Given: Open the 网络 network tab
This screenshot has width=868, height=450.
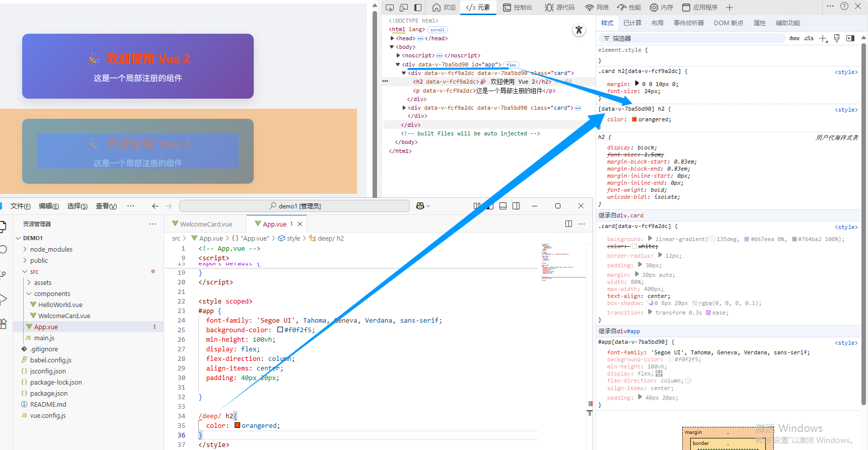Looking at the screenshot, I should tap(597, 8).
